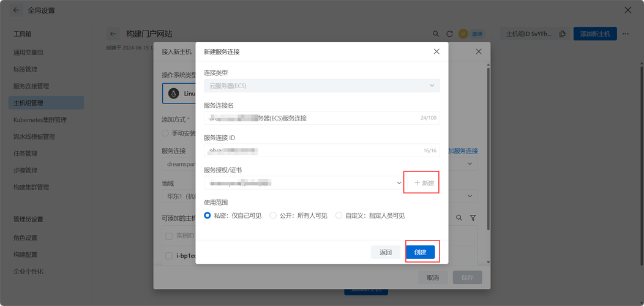Click the 添加新主机 button
The image size is (644, 306).
[x=595, y=34]
